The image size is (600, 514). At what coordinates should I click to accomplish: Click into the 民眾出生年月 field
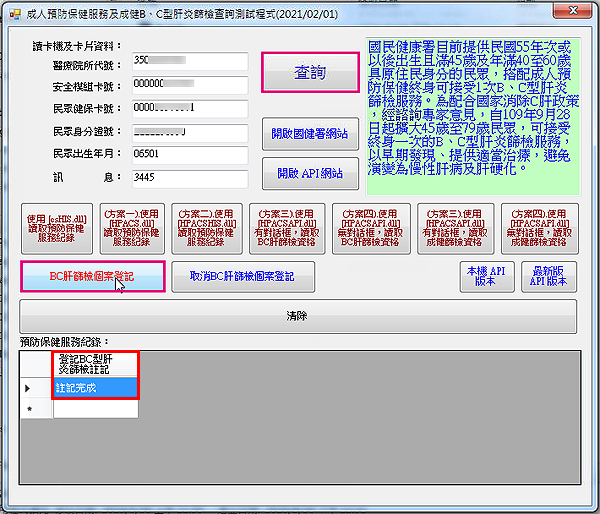coord(189,155)
